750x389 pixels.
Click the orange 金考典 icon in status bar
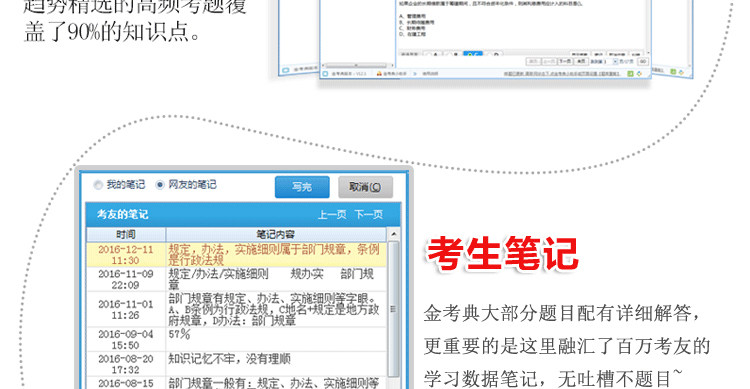(x=379, y=74)
